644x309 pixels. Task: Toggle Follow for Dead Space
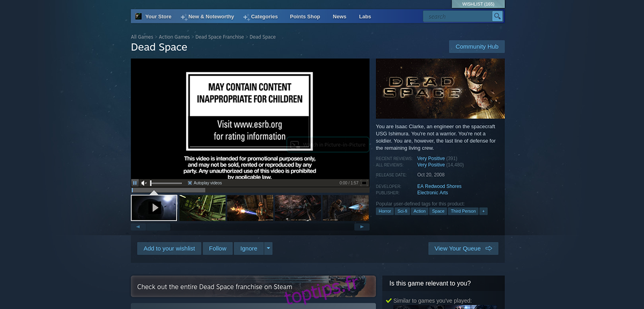(x=217, y=248)
